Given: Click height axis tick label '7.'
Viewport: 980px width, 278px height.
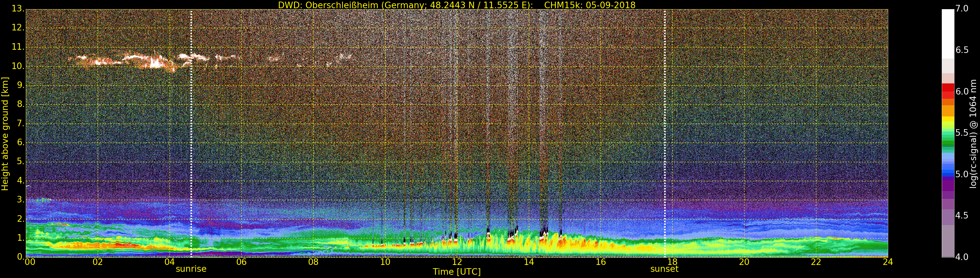Looking at the screenshot, I should (x=21, y=123).
